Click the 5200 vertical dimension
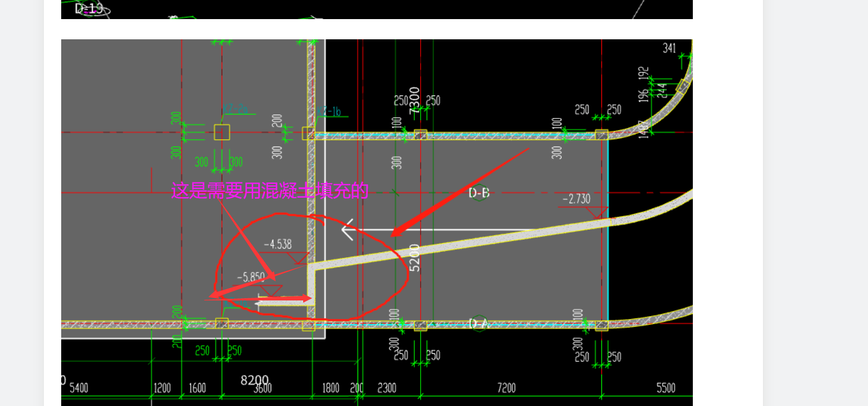Screen dimensions: 868x406 [x=415, y=258]
